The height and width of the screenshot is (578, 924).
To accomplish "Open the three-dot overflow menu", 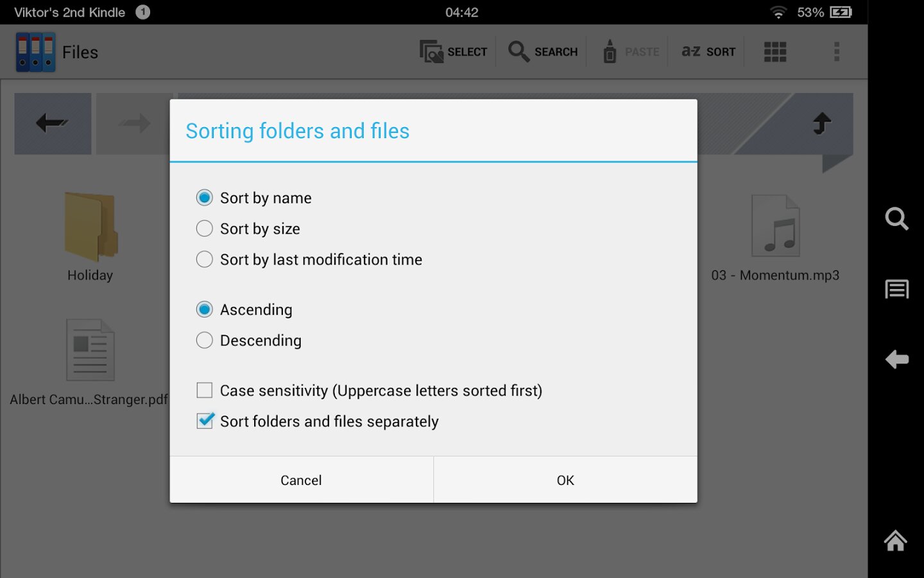I will click(x=836, y=52).
